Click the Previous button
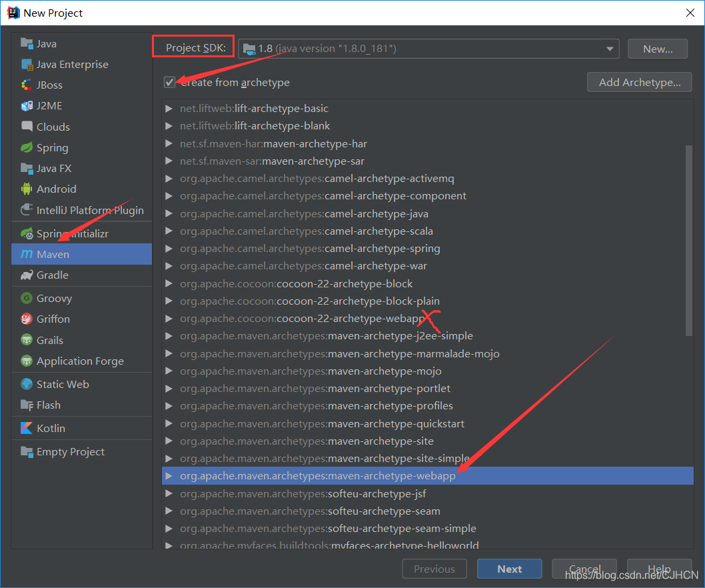 434,569
